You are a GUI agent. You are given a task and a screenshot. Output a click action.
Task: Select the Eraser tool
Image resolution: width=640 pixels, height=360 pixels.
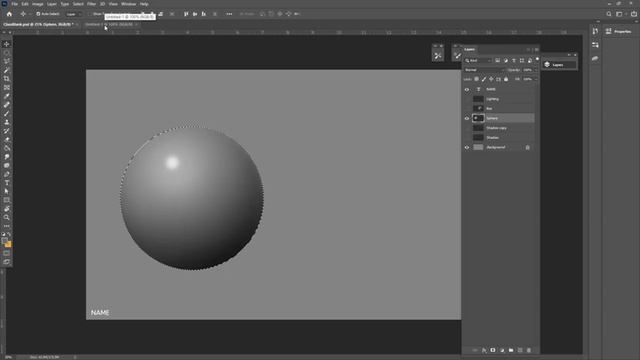pos(7,140)
